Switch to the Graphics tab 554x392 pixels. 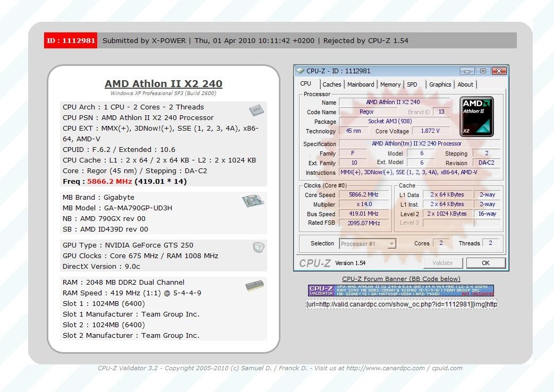pos(440,84)
